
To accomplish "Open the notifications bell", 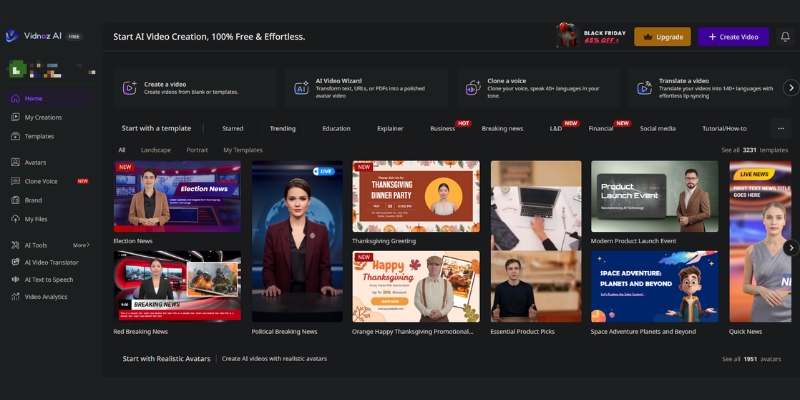I will click(x=785, y=37).
